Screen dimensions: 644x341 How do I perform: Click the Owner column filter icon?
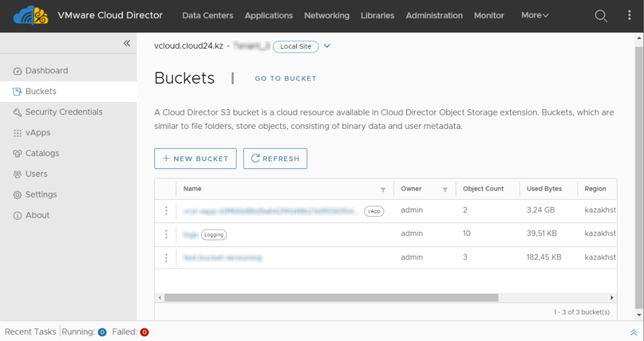(x=445, y=190)
